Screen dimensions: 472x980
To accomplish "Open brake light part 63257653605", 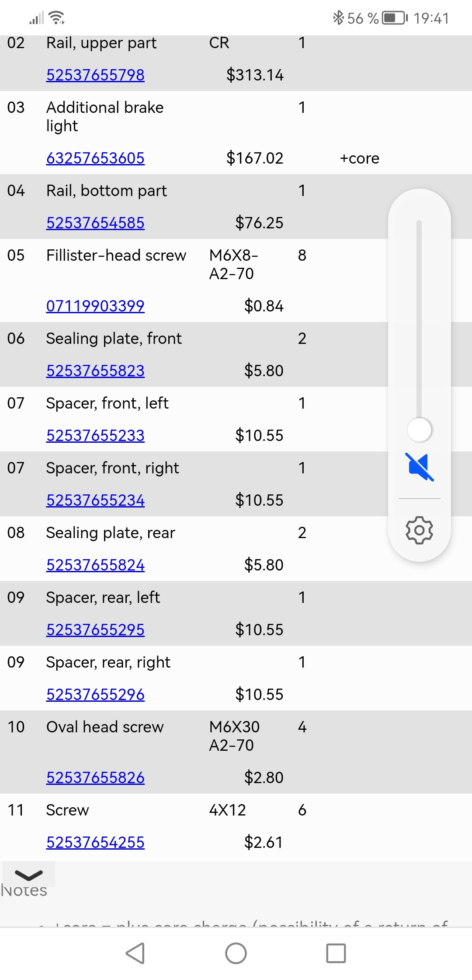I will (x=95, y=158).
